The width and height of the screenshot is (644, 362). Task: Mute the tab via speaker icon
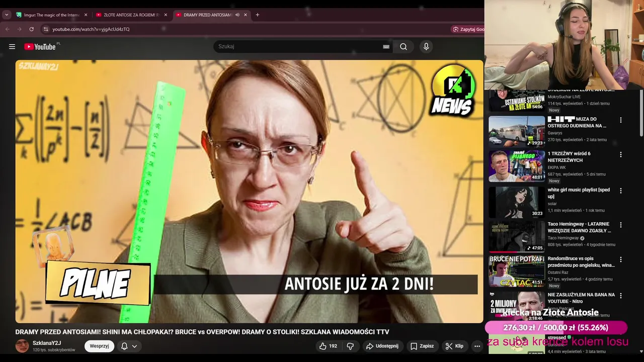coord(237,15)
